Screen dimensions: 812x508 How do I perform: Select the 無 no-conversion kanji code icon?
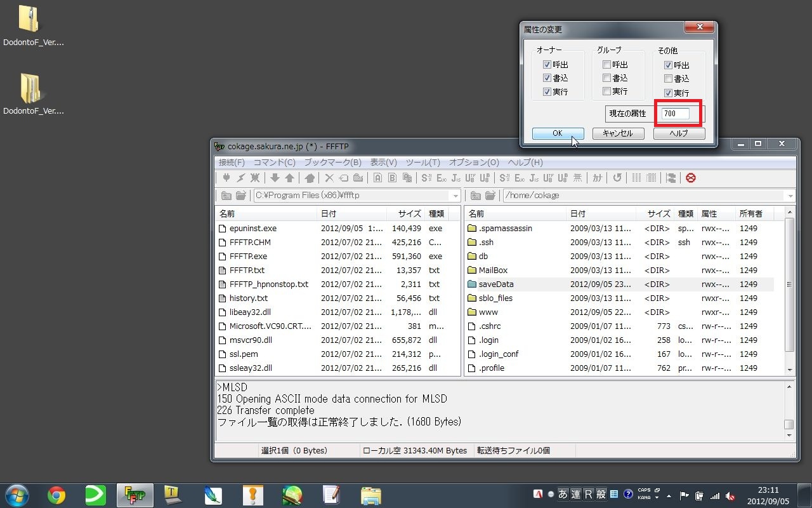pyautogui.click(x=577, y=178)
